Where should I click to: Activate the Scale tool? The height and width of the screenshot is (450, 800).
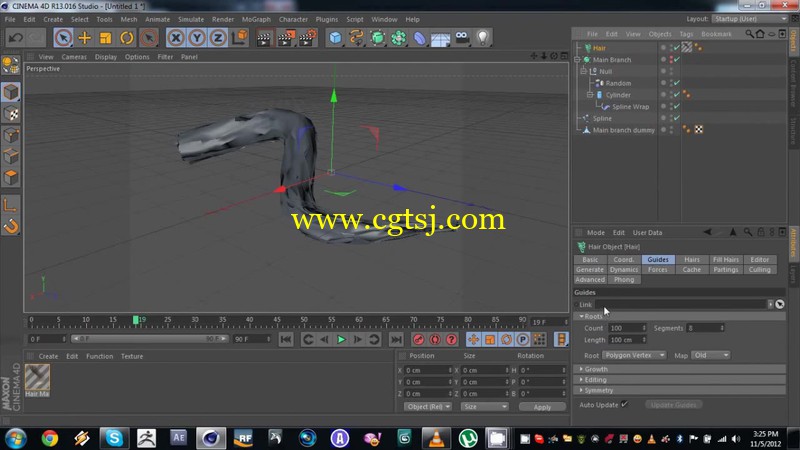(106, 38)
